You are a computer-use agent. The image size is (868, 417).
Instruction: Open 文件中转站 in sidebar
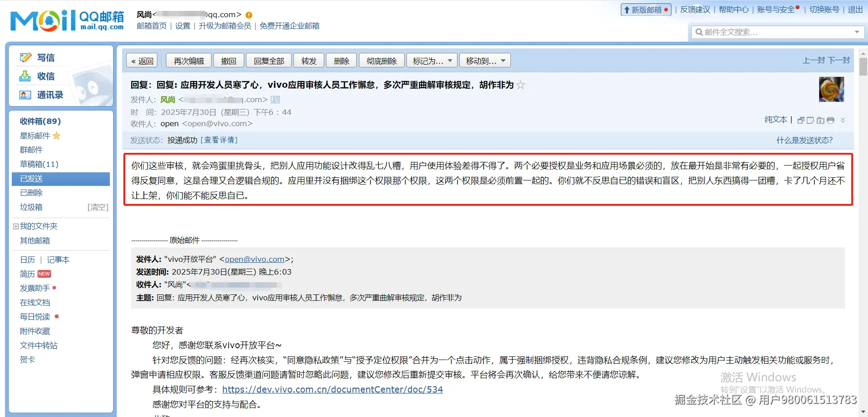(38, 346)
